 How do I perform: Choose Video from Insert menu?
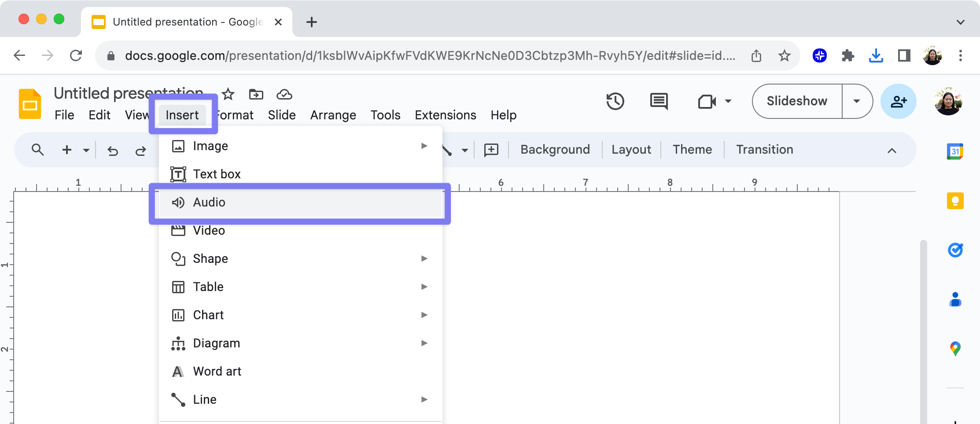pyautogui.click(x=301, y=231)
